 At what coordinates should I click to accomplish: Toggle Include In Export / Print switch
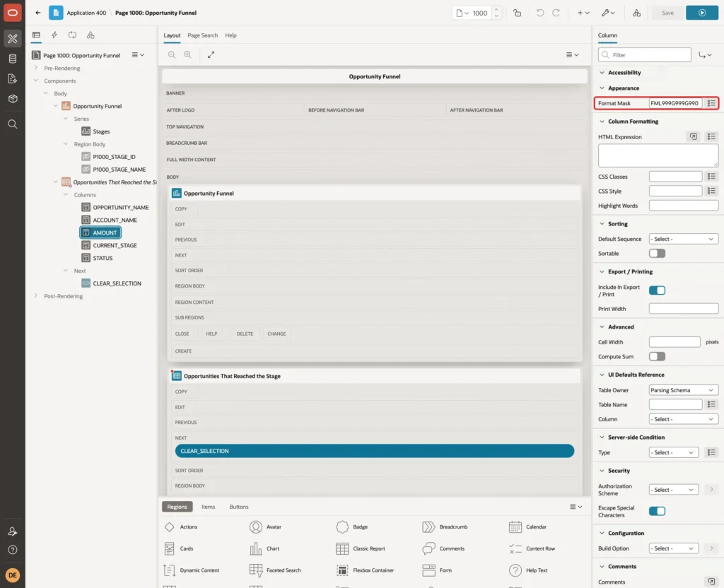[x=657, y=290]
